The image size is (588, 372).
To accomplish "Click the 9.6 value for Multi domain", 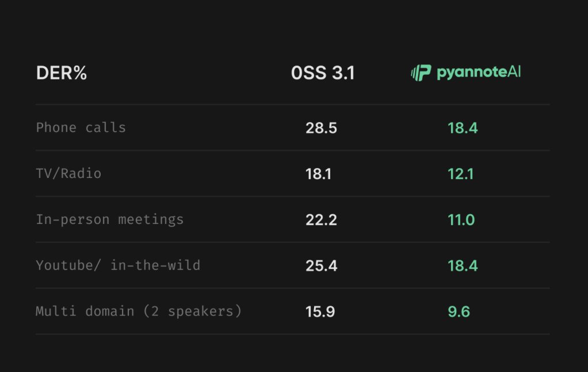I will 459,312.
